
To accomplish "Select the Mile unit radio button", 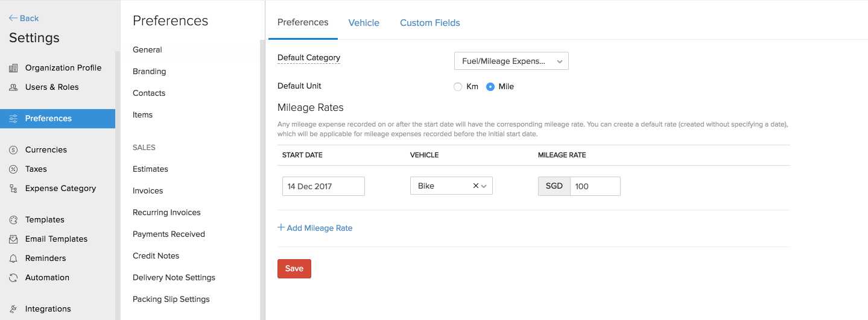I will pos(490,87).
